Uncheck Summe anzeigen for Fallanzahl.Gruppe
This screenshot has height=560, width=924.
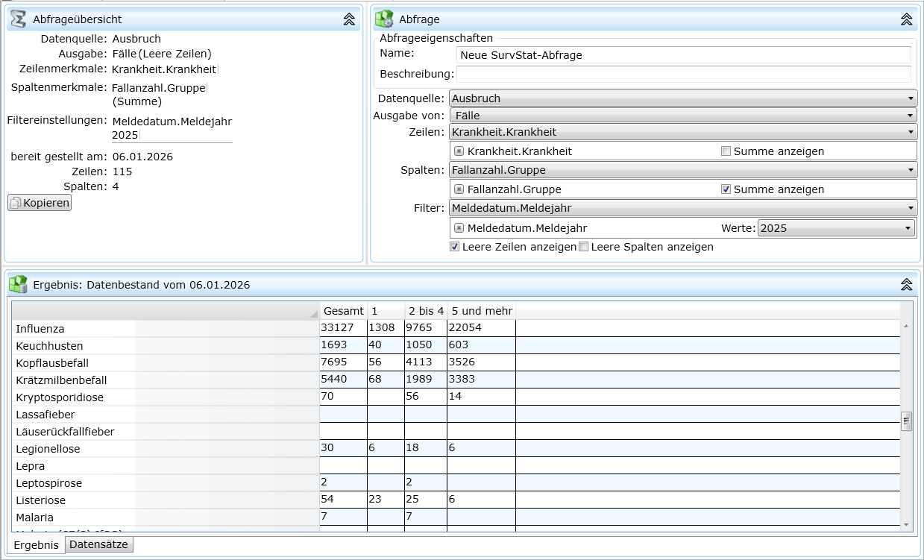point(726,189)
